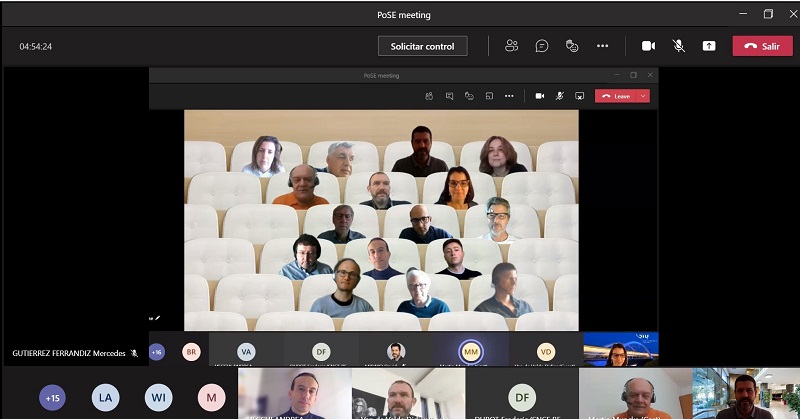800x419 pixels.
Task: Select the LA participant avatar
Action: pos(105,397)
